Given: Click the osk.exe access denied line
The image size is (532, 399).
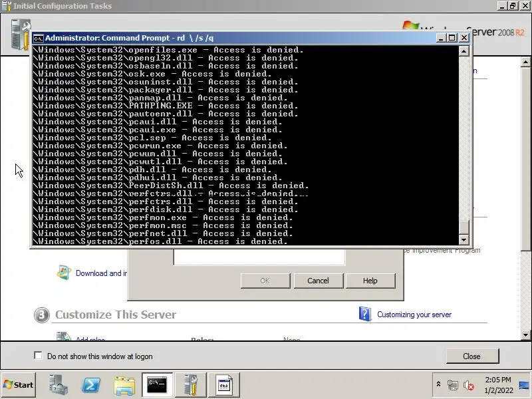Looking at the screenshot, I should pos(152,74).
